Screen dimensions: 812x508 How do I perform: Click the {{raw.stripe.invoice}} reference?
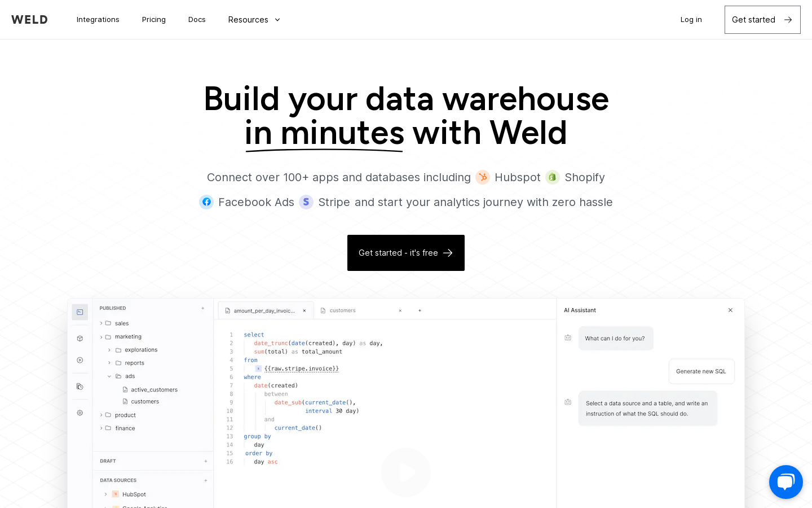click(302, 369)
